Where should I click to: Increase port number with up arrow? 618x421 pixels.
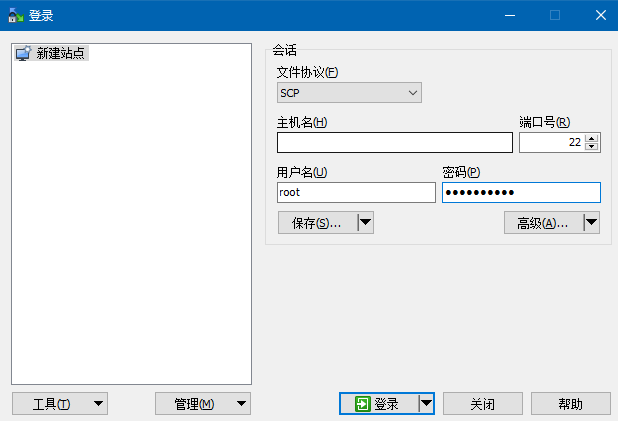(592, 138)
